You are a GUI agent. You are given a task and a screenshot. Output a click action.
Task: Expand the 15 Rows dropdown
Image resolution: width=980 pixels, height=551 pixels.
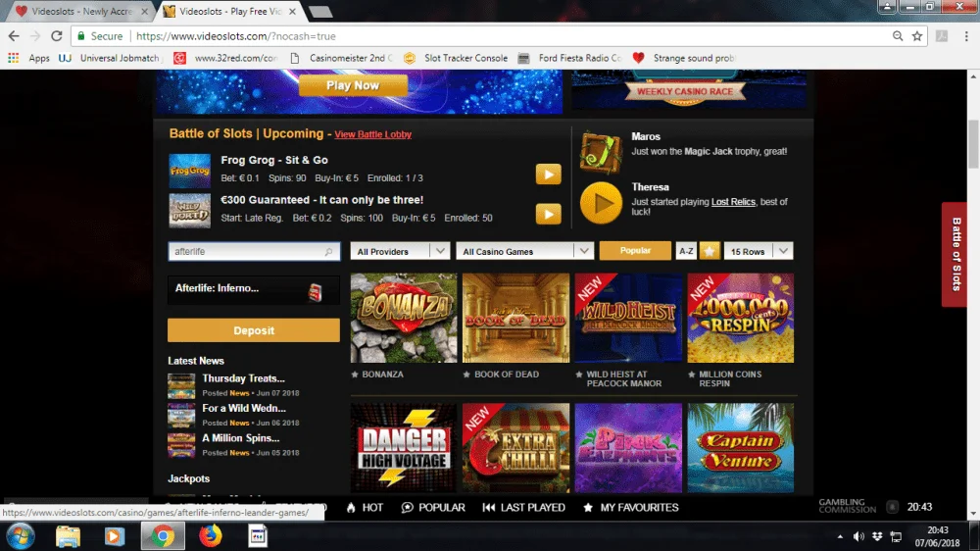(759, 251)
